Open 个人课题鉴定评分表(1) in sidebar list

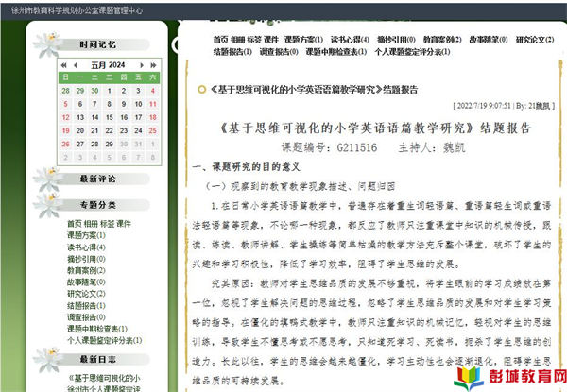pyautogui.click(x=105, y=340)
